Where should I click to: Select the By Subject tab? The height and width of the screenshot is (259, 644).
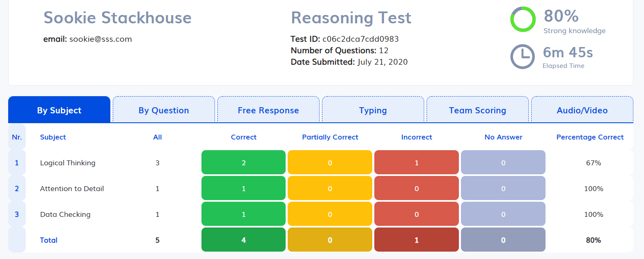[59, 110]
